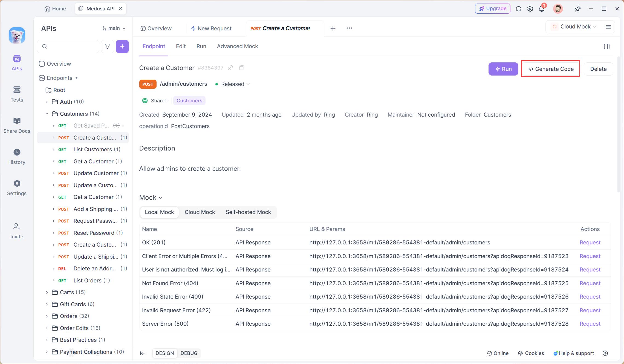
Task: Open Share Docs in the sidebar
Action: coord(17,125)
